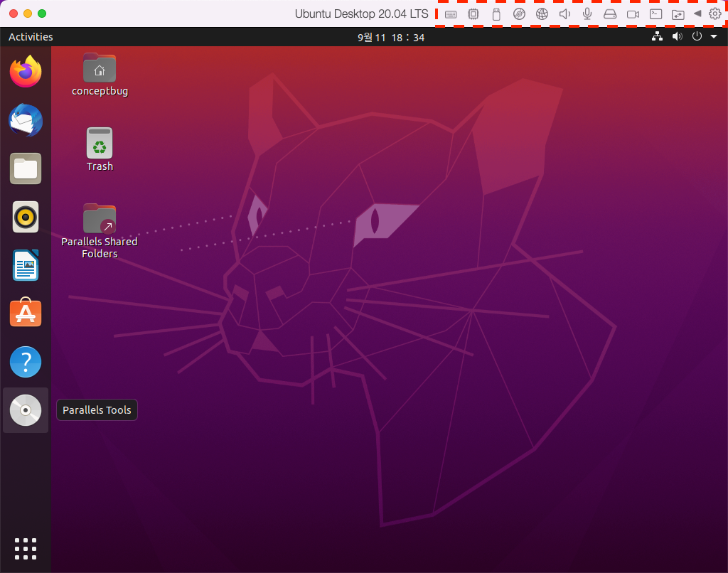Click the Ubuntu wired network status icon
Viewport: 728px width, 573px height.
pyautogui.click(x=657, y=36)
